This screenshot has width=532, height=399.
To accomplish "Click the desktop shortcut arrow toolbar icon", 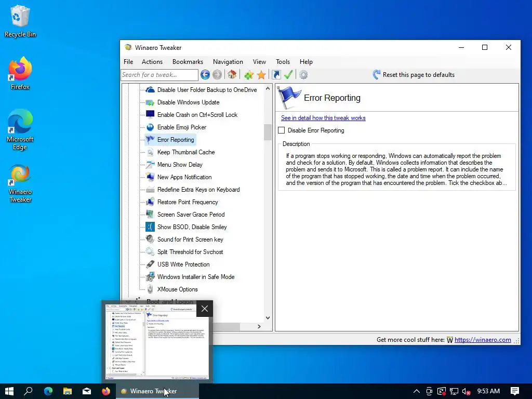I will click(276, 75).
